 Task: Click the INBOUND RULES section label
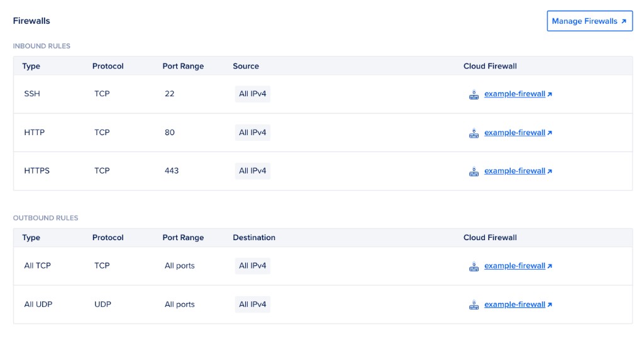(42, 46)
